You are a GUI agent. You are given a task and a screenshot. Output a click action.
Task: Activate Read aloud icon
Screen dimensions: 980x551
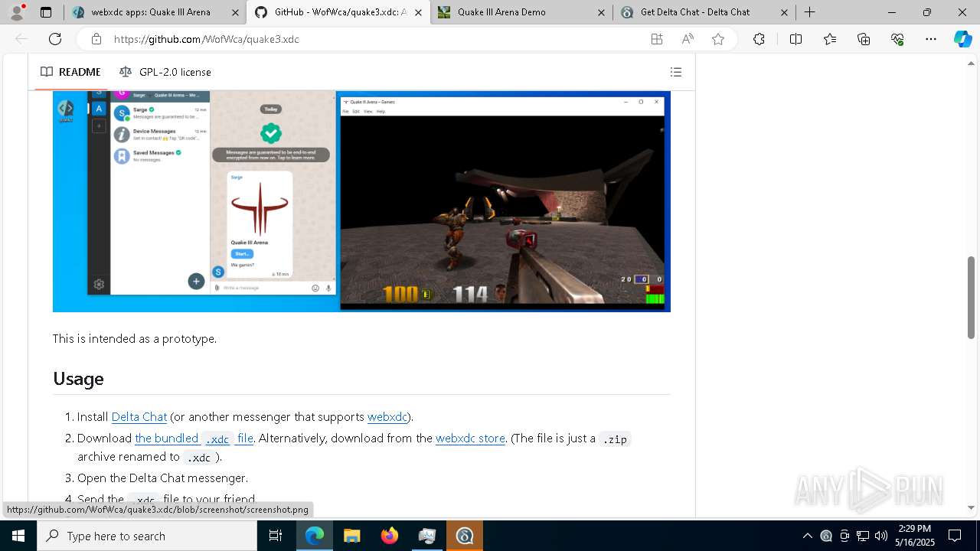[x=688, y=39]
